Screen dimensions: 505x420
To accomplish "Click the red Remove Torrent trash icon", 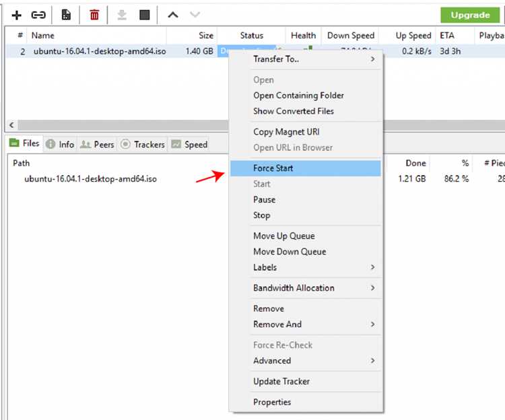I will tap(94, 15).
